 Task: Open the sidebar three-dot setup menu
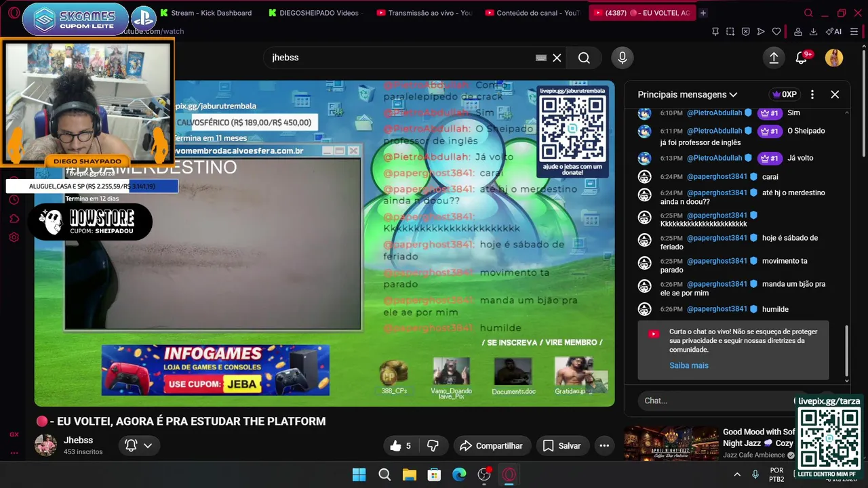click(x=14, y=453)
